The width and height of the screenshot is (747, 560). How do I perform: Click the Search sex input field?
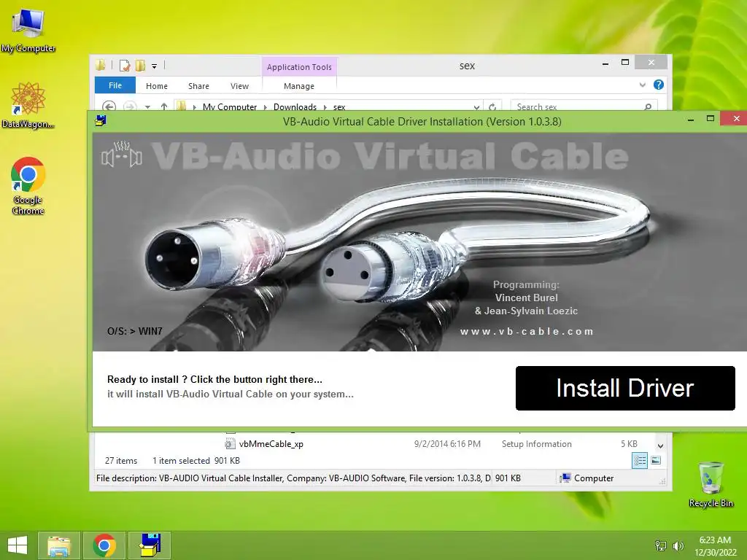point(576,107)
